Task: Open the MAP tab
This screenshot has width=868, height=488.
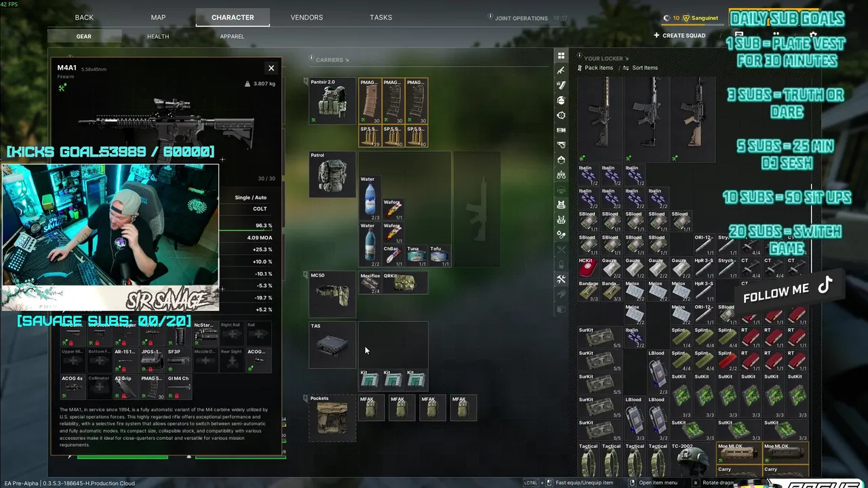Action: pos(158,17)
